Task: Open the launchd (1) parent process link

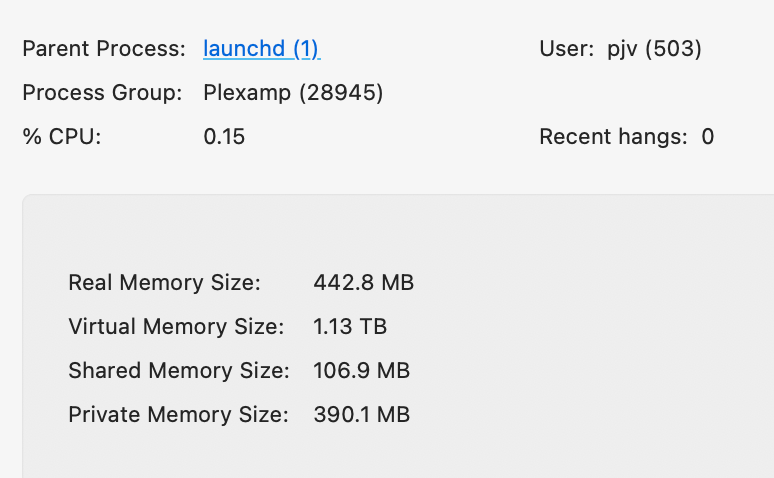Action: (261, 49)
